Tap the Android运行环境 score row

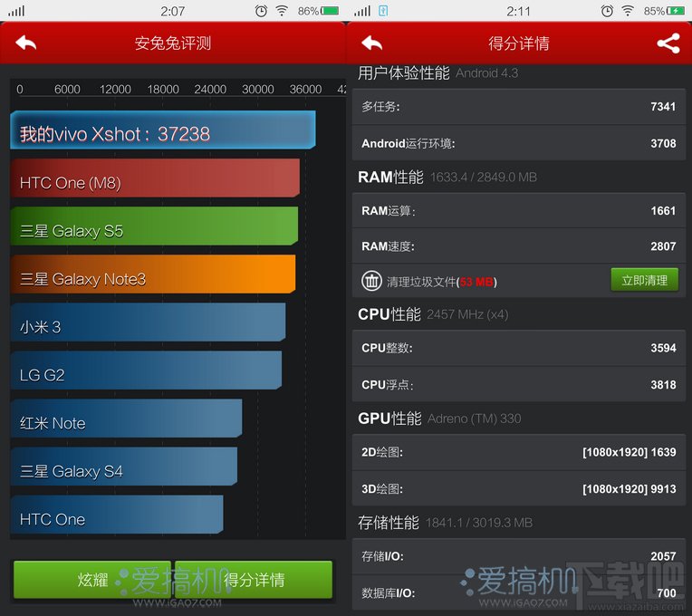point(519,143)
